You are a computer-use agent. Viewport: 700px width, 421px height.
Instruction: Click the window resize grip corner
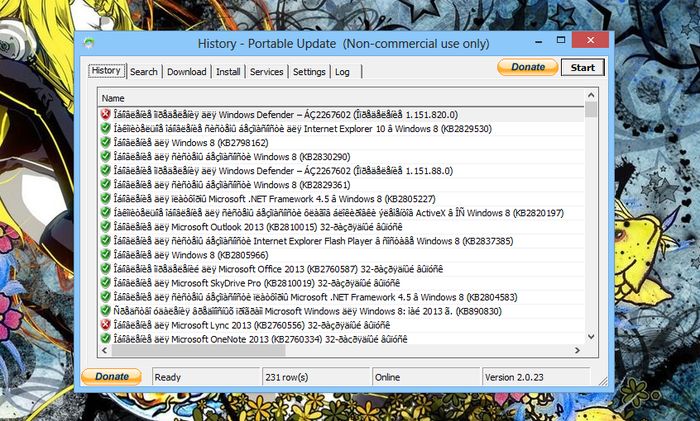tap(603, 381)
